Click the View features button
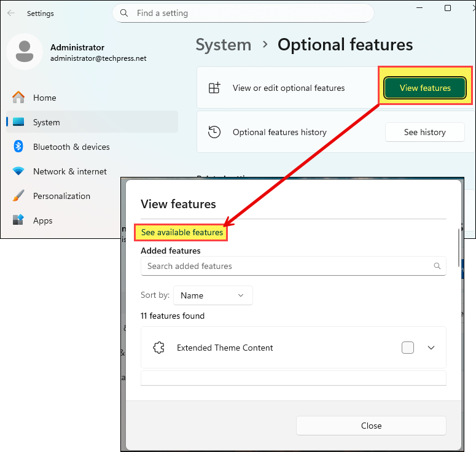The width and height of the screenshot is (476, 452). click(425, 88)
